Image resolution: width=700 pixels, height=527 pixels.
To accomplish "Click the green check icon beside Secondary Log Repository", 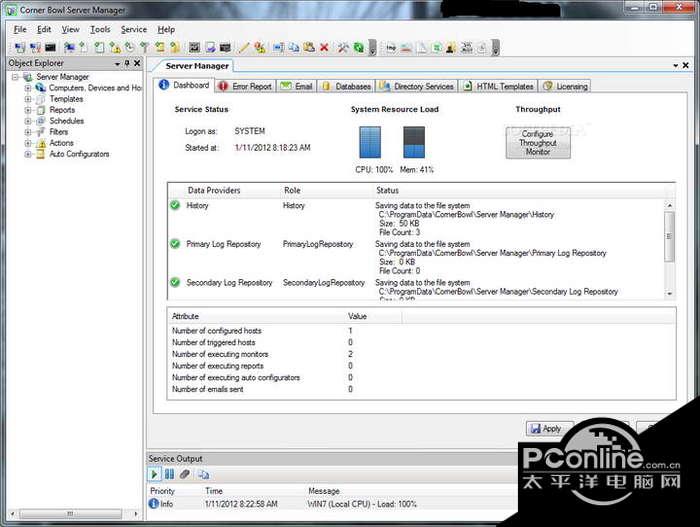I will tap(175, 282).
